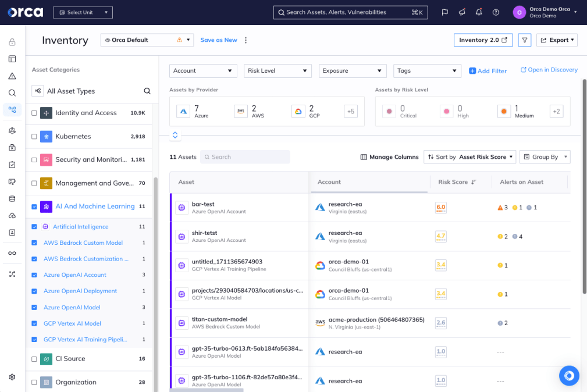This screenshot has width=587, height=392.
Task: Click the Account column header
Action: tap(329, 182)
